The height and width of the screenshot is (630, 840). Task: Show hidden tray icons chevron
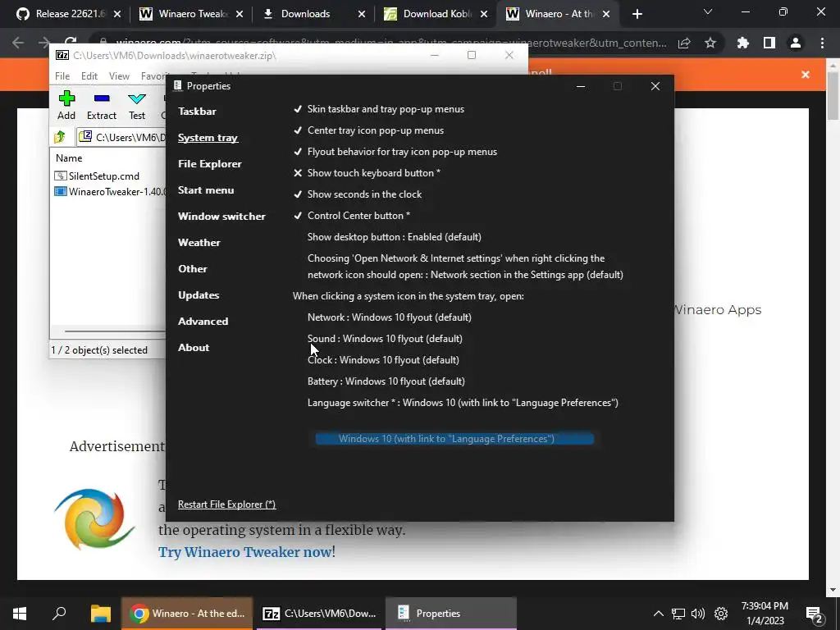pos(659,614)
